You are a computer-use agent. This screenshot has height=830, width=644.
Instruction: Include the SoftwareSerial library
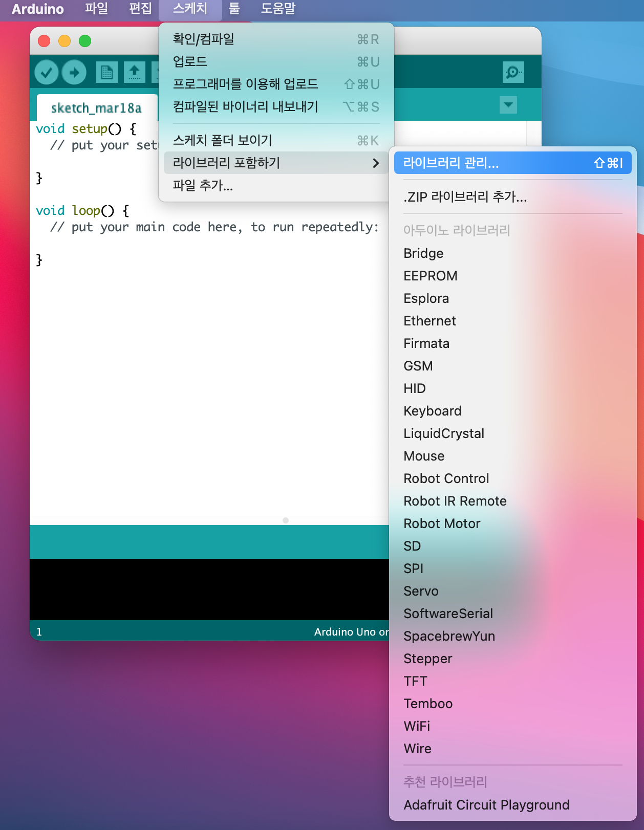point(513,614)
